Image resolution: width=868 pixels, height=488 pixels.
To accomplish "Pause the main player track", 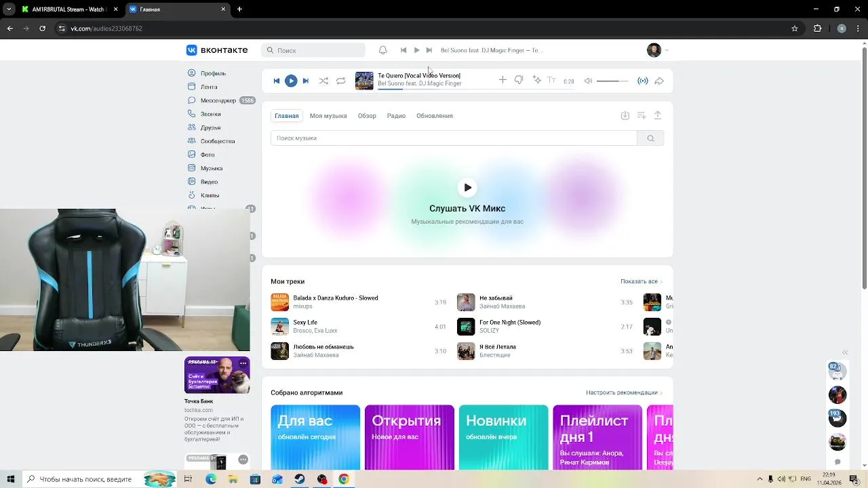I will point(291,81).
